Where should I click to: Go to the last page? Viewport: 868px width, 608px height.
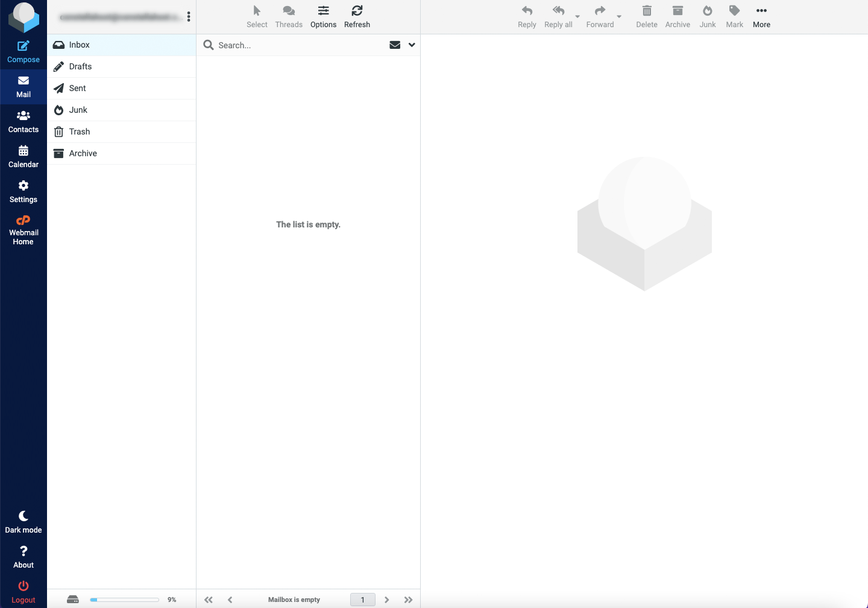point(409,600)
